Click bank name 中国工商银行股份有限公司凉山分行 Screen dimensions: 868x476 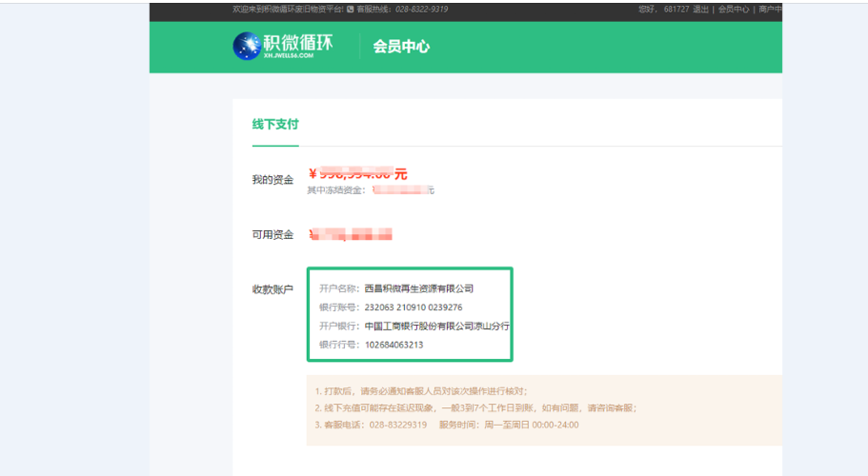(x=436, y=327)
